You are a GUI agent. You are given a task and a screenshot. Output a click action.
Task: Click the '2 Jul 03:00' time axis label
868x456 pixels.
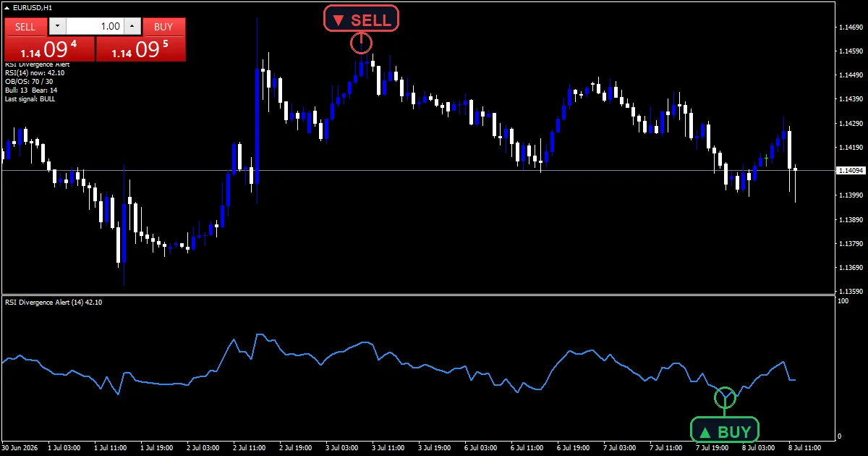[205, 447]
